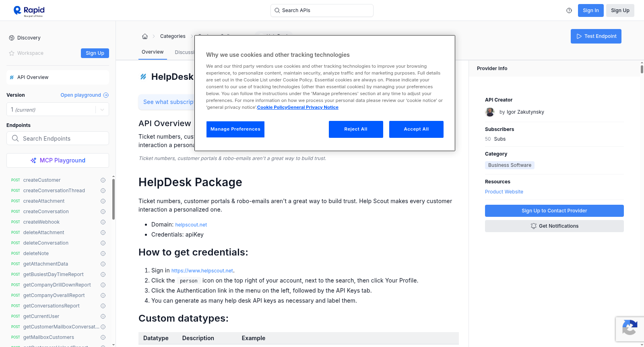The height and width of the screenshot is (347, 644).
Task: Open the Cookie Policy link
Action: point(272,107)
